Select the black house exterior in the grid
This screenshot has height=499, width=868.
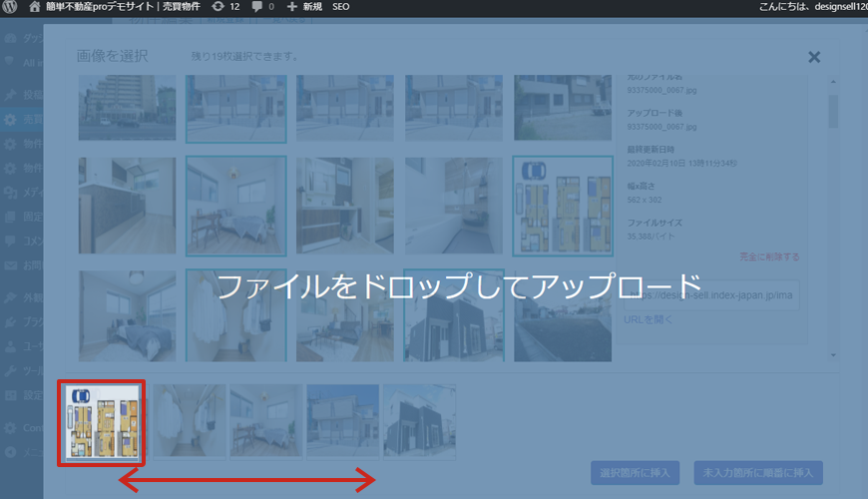pos(454,315)
